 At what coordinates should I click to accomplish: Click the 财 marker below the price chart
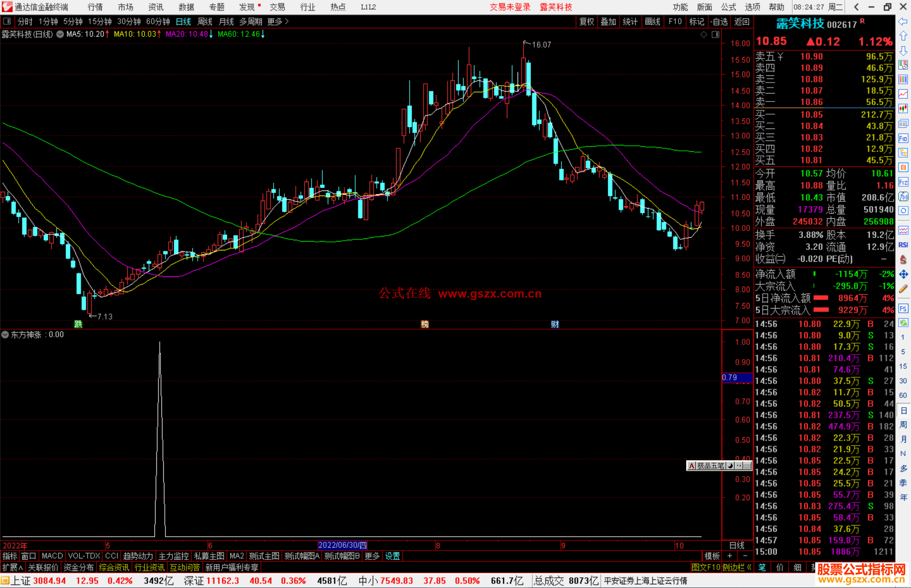click(555, 324)
